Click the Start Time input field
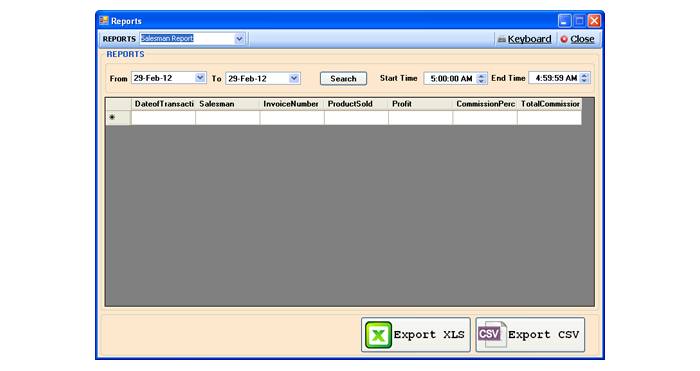 coord(450,79)
